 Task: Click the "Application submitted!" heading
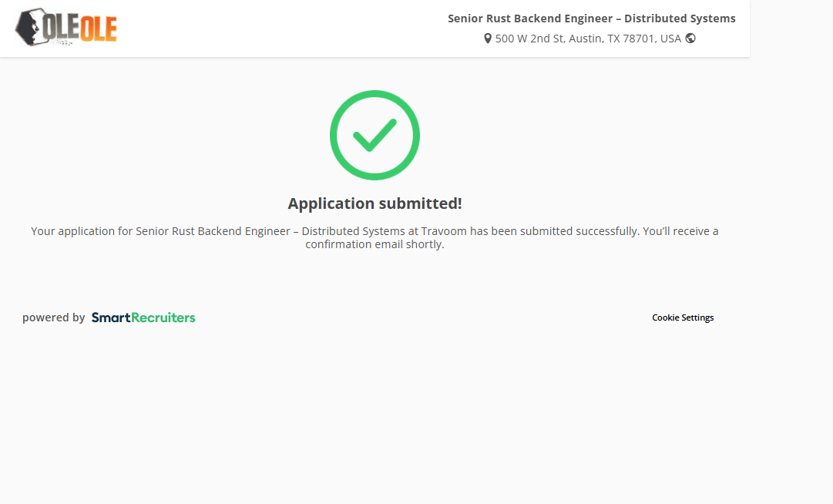(x=375, y=203)
